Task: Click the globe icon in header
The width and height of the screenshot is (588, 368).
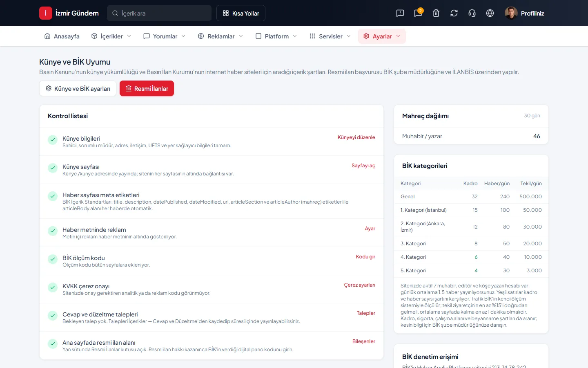Action: (490, 13)
